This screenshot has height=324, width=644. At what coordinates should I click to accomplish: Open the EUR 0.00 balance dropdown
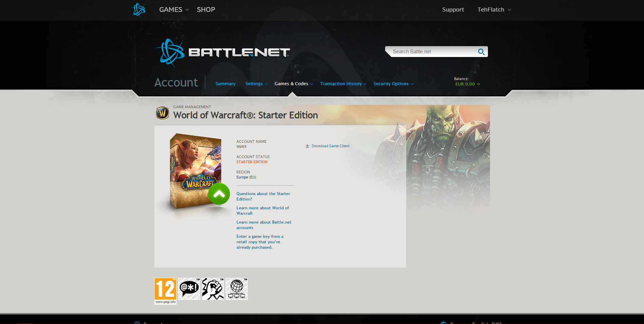(x=468, y=84)
